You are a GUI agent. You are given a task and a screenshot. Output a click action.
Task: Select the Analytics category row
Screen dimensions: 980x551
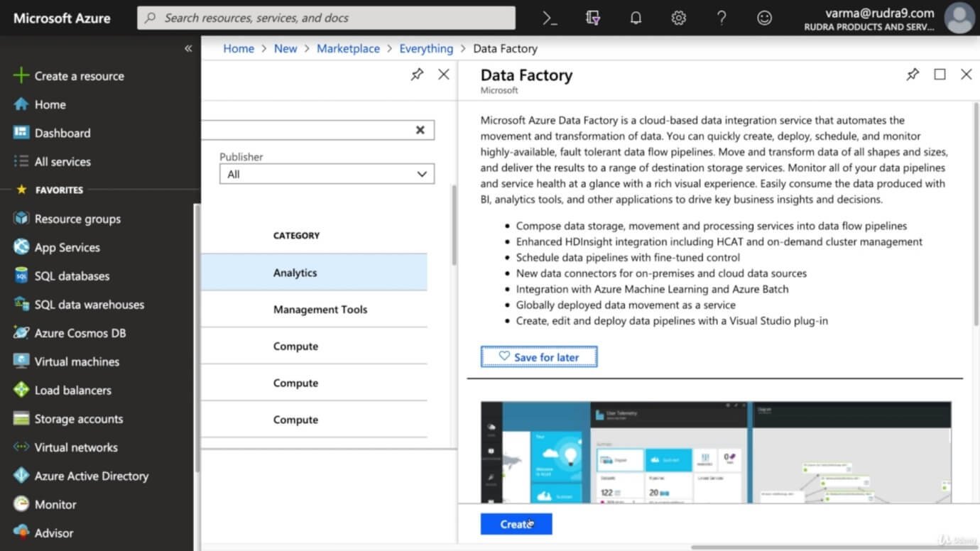(x=314, y=273)
